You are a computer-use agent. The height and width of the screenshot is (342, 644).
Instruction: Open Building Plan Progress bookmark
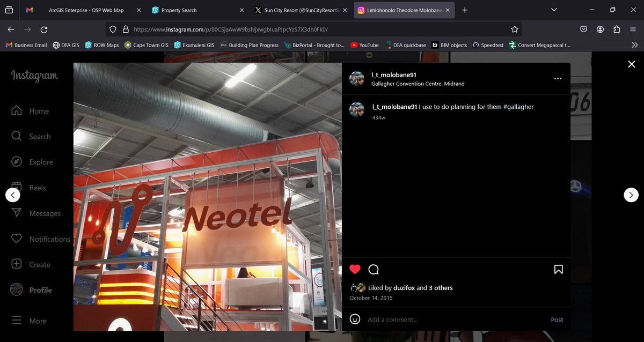[x=250, y=45]
